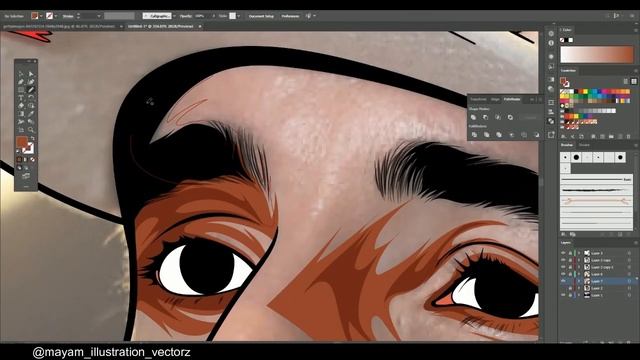Toggle visibility of Layer 1
Image resolution: width=640 pixels, height=360 pixels.
(563, 295)
